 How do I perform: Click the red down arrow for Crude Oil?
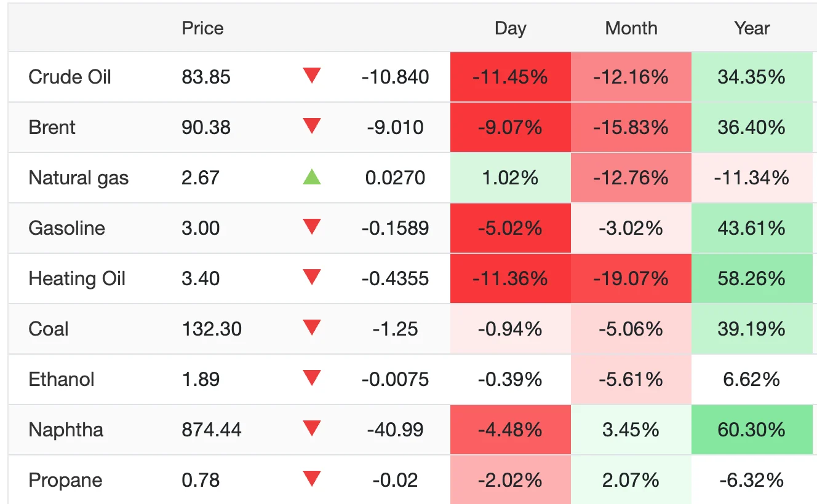312,76
